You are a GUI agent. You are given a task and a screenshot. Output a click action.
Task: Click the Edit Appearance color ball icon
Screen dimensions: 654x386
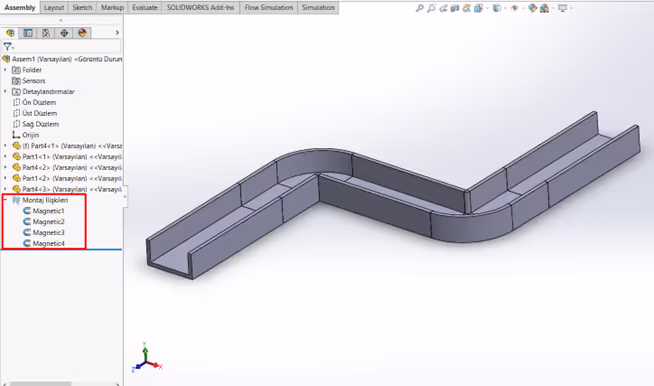coord(533,8)
